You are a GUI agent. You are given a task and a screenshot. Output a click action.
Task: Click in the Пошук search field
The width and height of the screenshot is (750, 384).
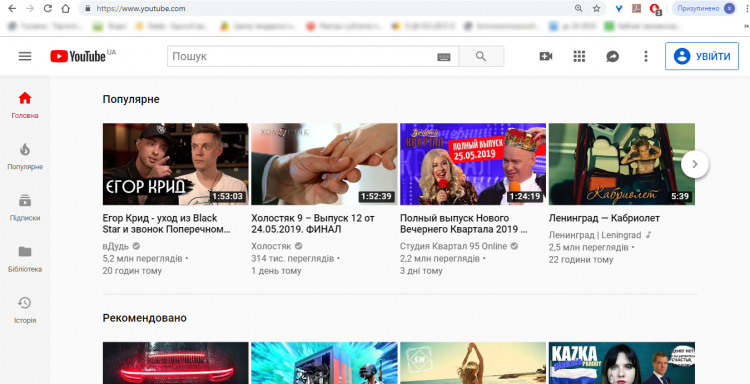pyautogui.click(x=301, y=56)
